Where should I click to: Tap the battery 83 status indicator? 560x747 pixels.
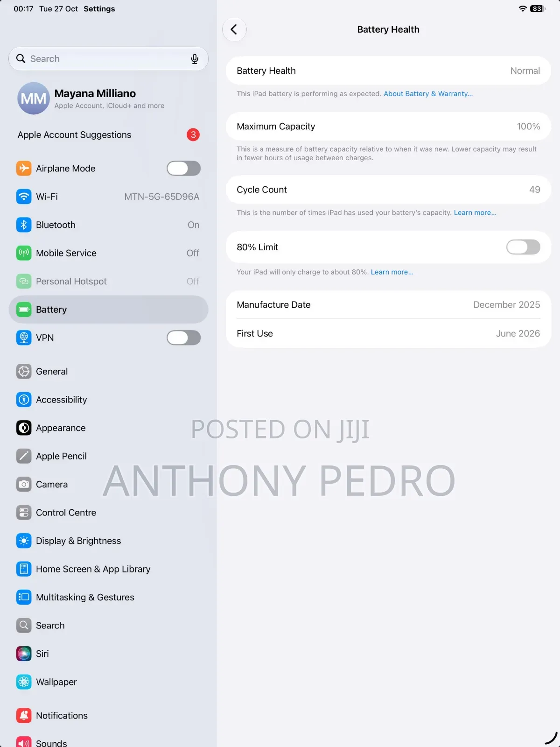[x=538, y=9]
